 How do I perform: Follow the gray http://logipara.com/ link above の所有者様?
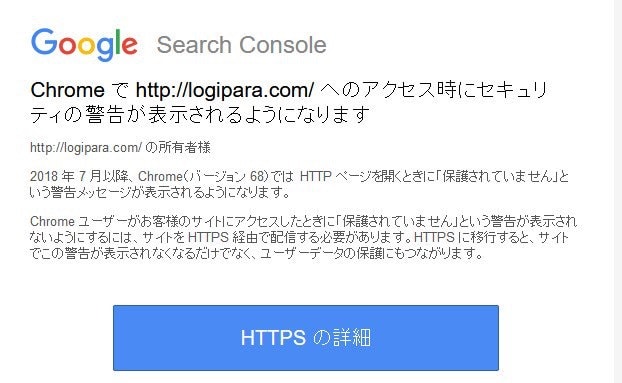pyautogui.click(x=86, y=147)
